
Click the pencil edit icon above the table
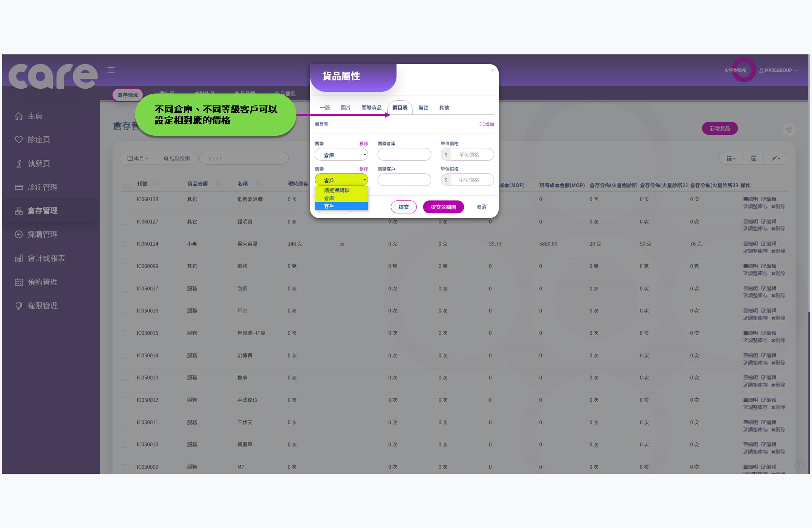774,158
